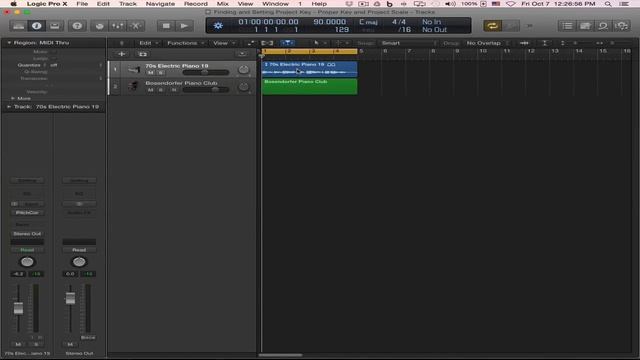Toggle Show Flex button
The height and width of the screenshot is (360, 640).
point(267,43)
